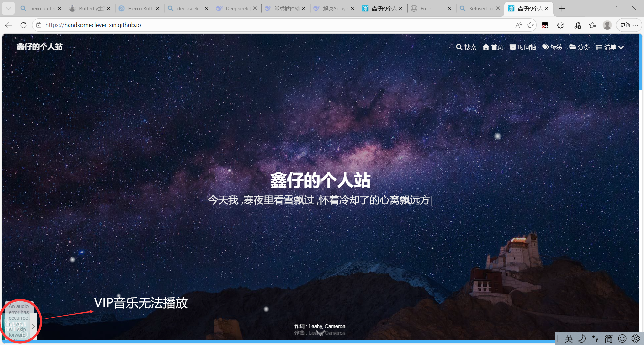Screen dimensions: 644x345
Task: Click the 鑫仔的个人站 site logo
Action: (x=40, y=47)
